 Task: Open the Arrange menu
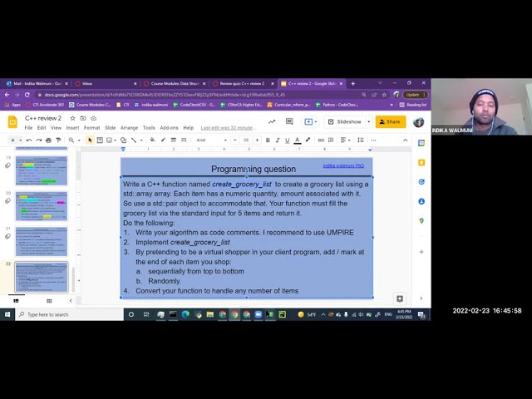coord(130,128)
